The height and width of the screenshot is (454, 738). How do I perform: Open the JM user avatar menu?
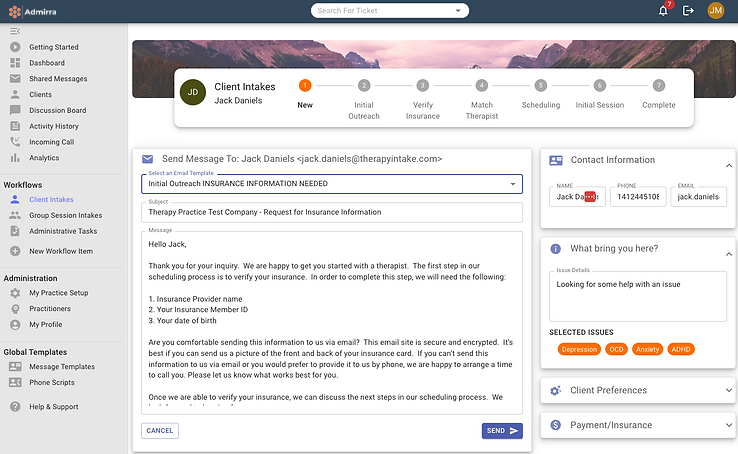[x=715, y=10]
